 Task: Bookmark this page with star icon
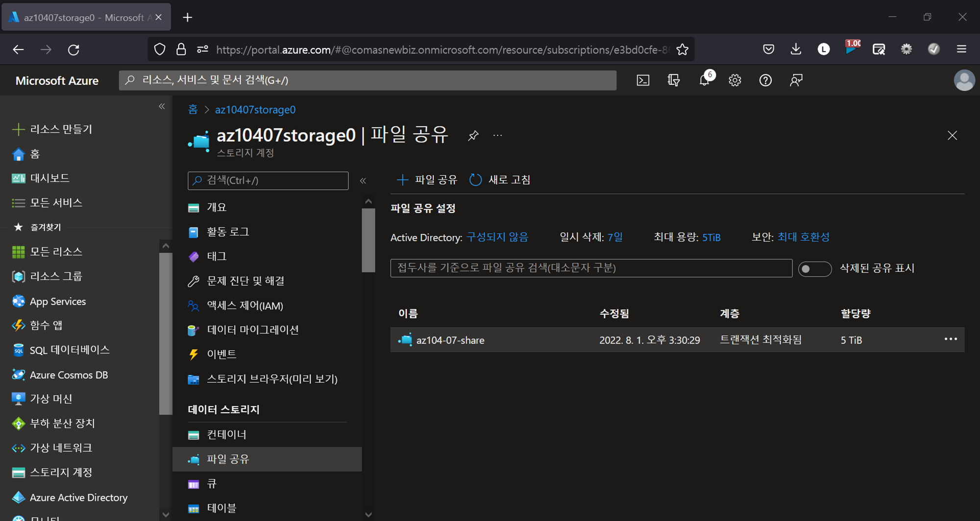(682, 50)
